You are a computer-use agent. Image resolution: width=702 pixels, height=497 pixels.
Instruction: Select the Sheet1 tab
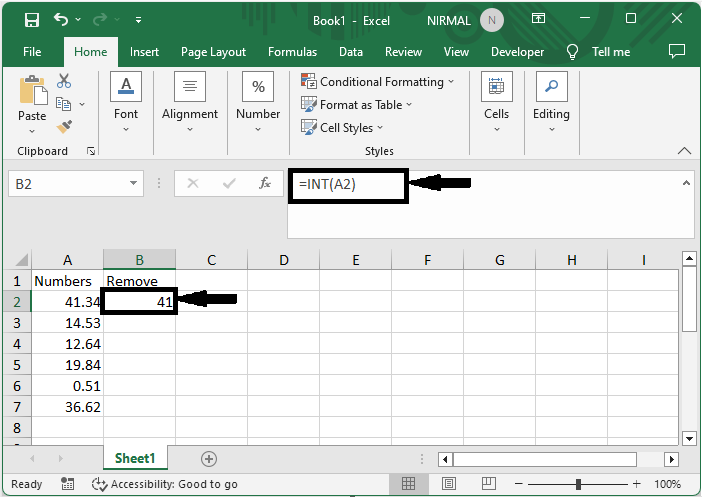pyautogui.click(x=135, y=458)
